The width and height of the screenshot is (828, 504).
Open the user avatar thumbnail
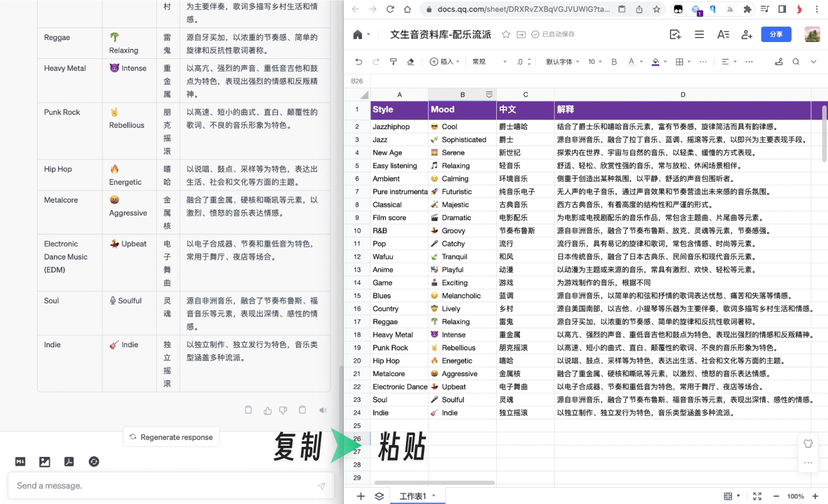(x=812, y=34)
